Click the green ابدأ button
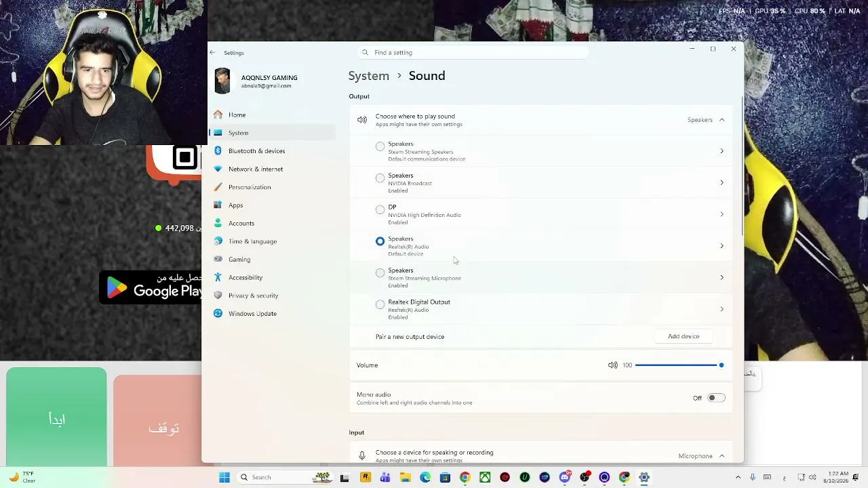This screenshot has height=488, width=868. click(56, 418)
